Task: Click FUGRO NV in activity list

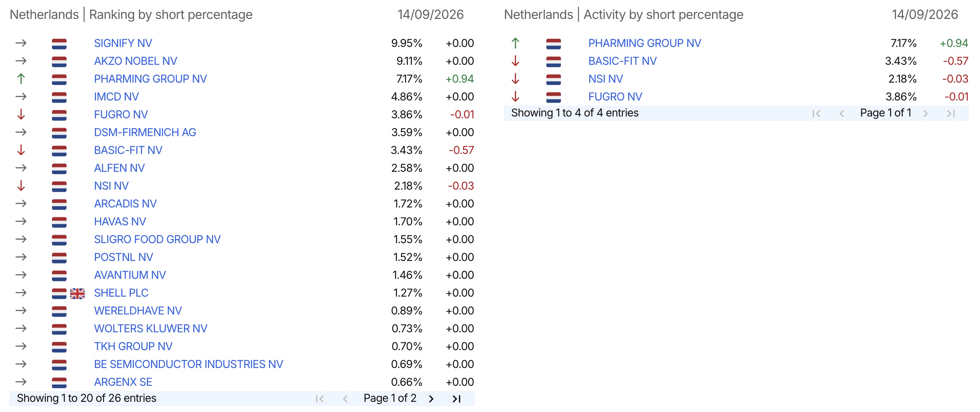Action: [615, 97]
